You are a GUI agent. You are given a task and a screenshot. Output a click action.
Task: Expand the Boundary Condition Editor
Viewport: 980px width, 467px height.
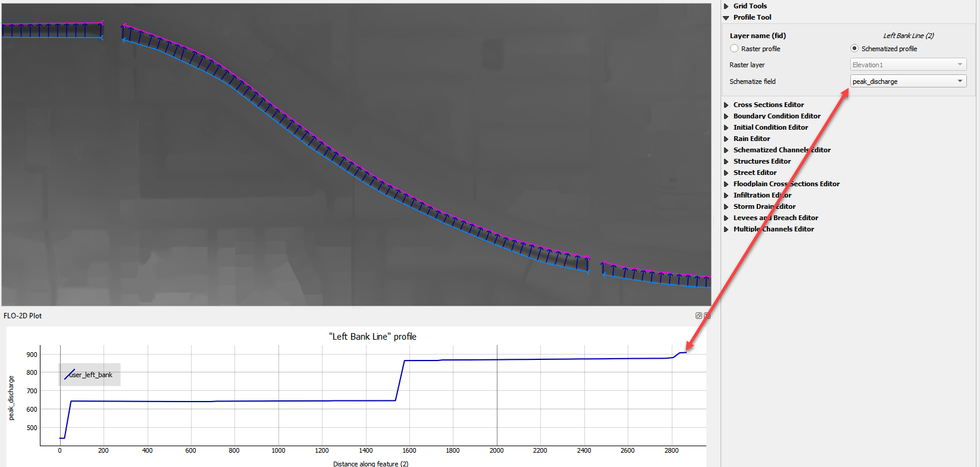[x=726, y=116]
